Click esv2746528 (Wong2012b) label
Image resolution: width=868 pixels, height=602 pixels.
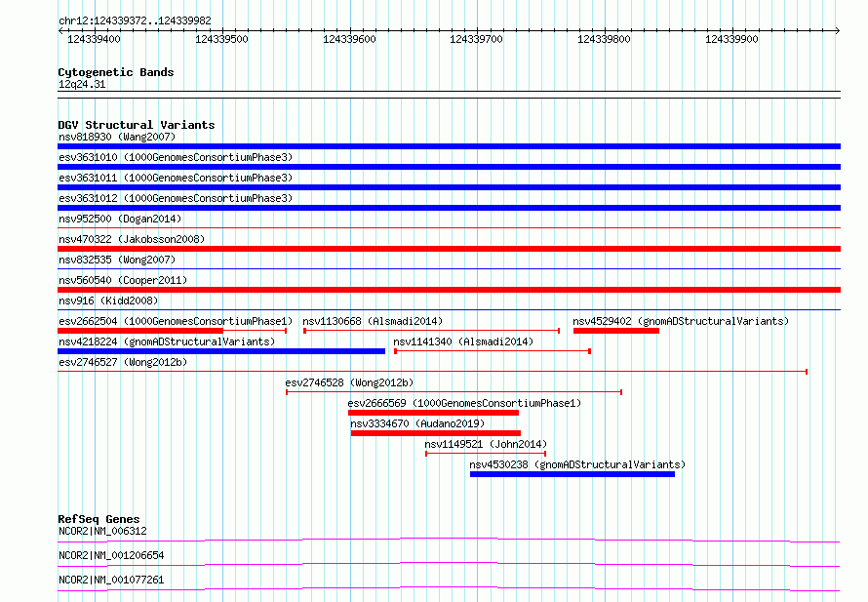(x=349, y=382)
